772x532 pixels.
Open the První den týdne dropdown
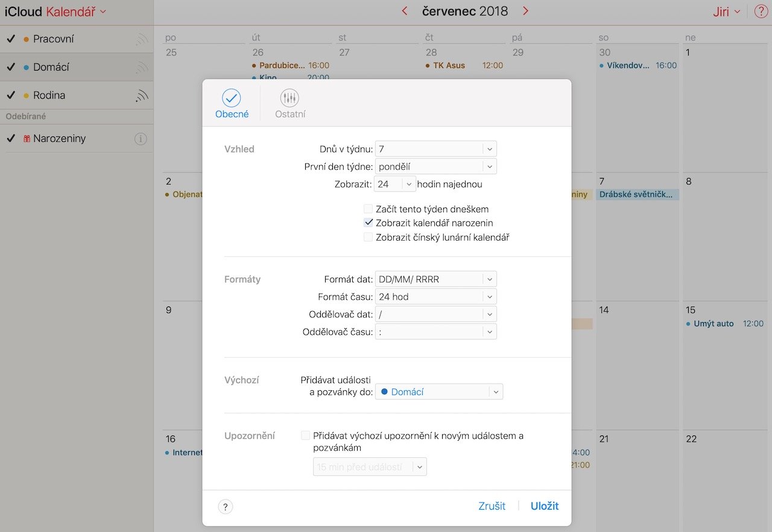[x=435, y=166]
